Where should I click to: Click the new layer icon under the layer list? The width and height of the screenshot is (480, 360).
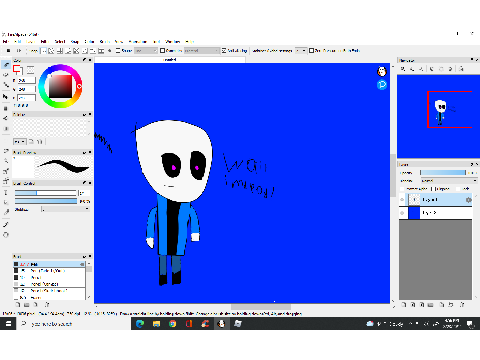click(404, 304)
